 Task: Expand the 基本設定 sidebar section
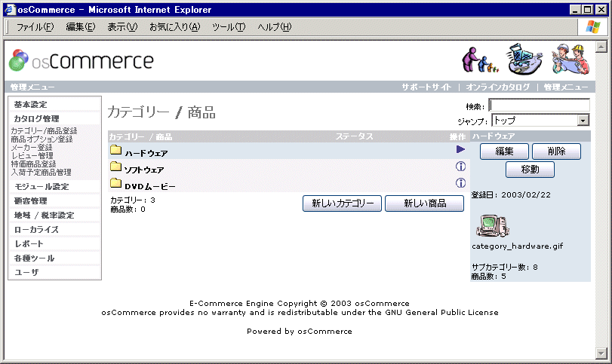[30, 105]
